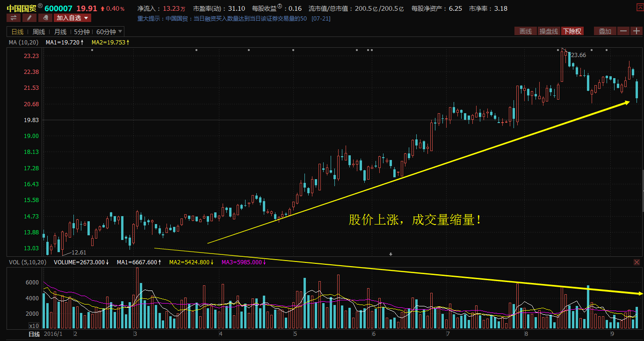Click the 叠加 overlay button
The image size is (644, 341).
[605, 31]
